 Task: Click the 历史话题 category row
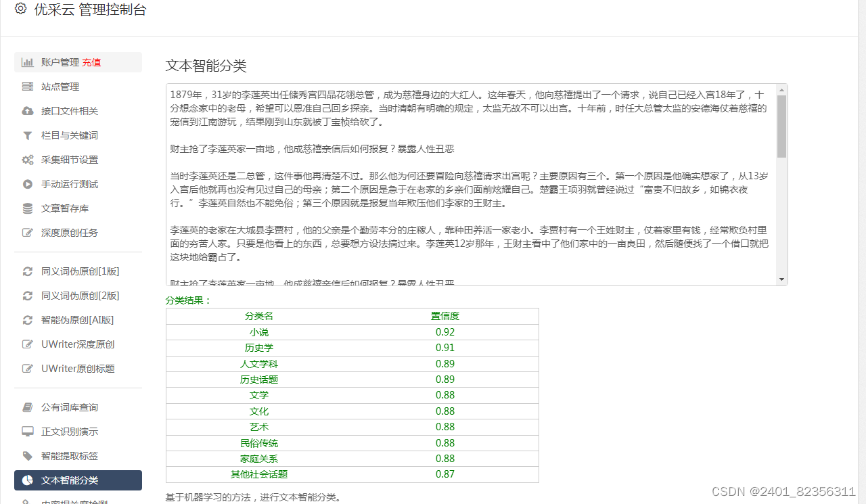(352, 380)
